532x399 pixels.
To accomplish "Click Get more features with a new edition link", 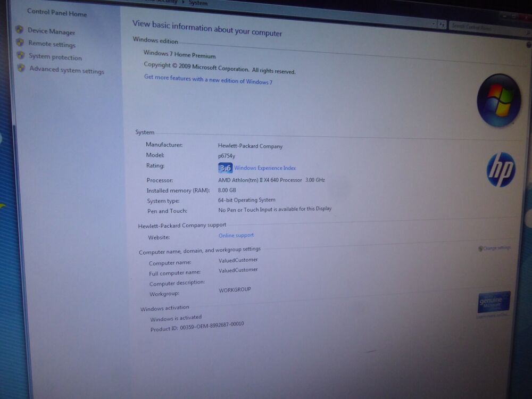I will coord(208,79).
